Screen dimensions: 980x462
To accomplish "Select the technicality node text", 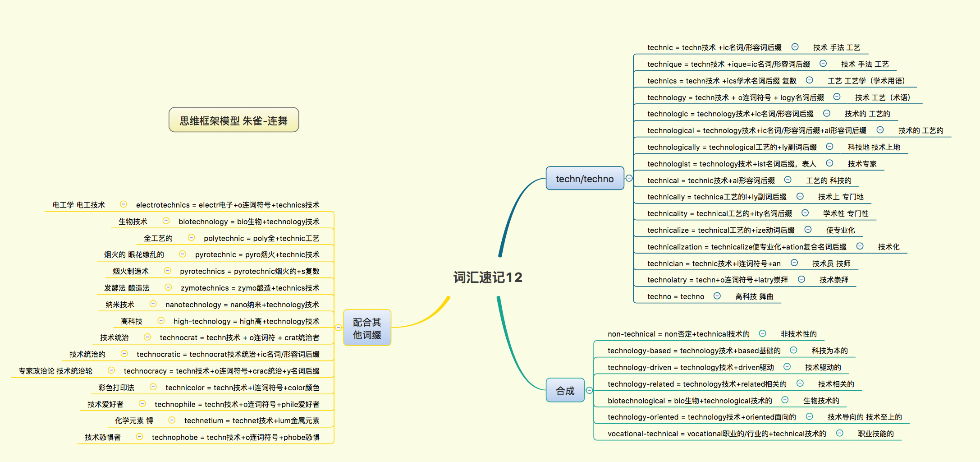I will pyautogui.click(x=719, y=213).
